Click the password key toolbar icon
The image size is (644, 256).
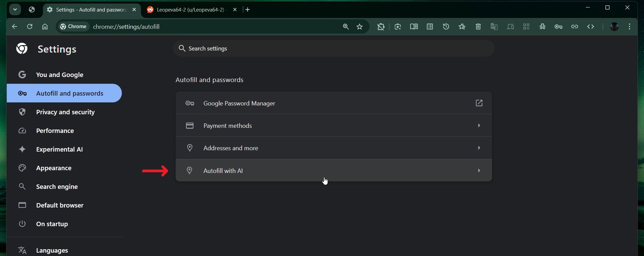(558, 27)
